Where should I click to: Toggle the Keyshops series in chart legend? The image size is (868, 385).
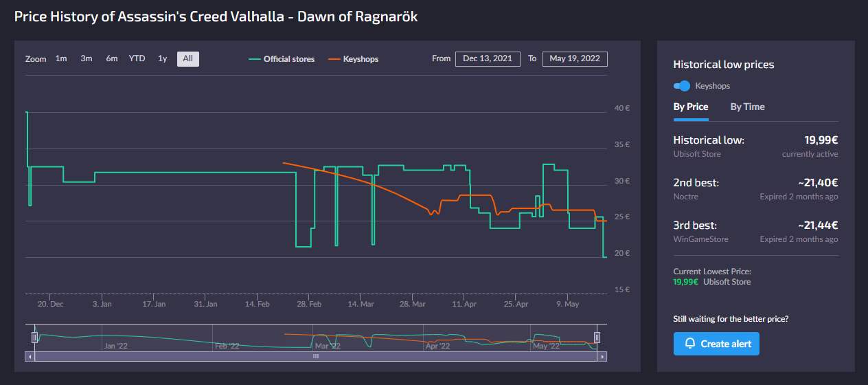[x=354, y=59]
